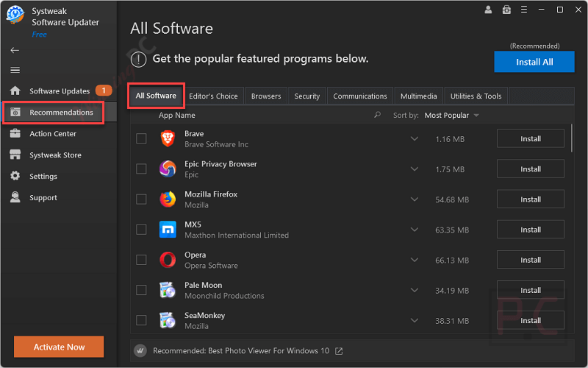The image size is (588, 368).
Task: Open the Sort by Most Popular dropdown
Action: [x=452, y=115]
